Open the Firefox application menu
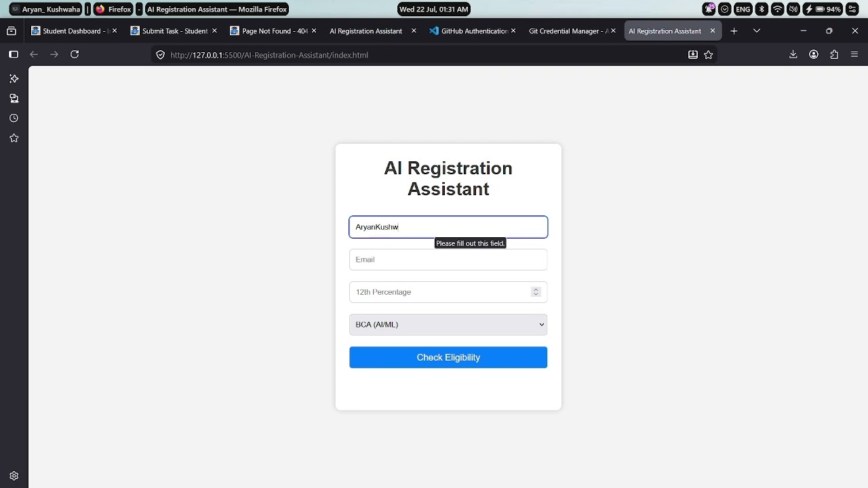868x488 pixels. coord(854,54)
